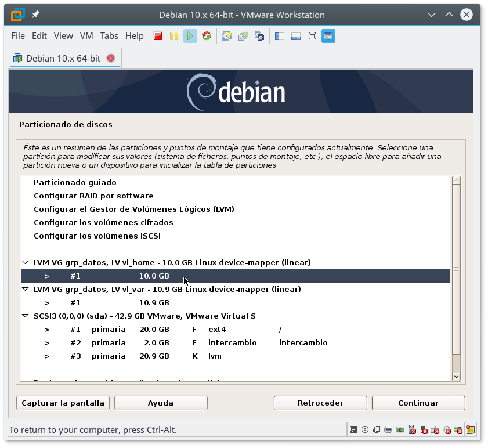Click the Capturar la pantalla button
The width and height of the screenshot is (488, 448).
pyautogui.click(x=63, y=403)
